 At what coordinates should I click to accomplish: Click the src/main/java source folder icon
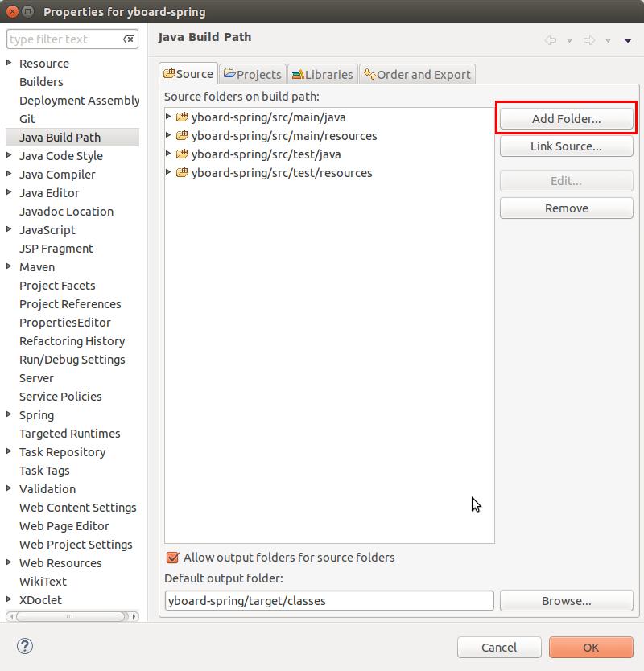pyautogui.click(x=183, y=117)
